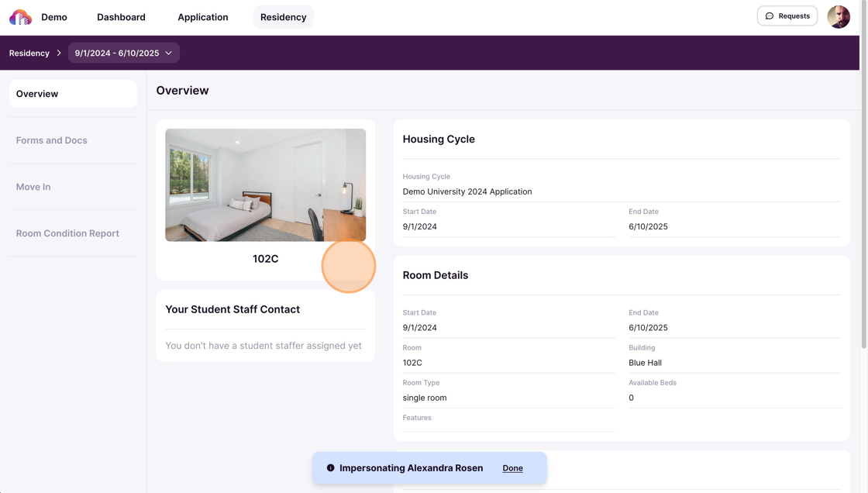
Task: Click the chevron on the housing cycle selector
Action: click(168, 53)
